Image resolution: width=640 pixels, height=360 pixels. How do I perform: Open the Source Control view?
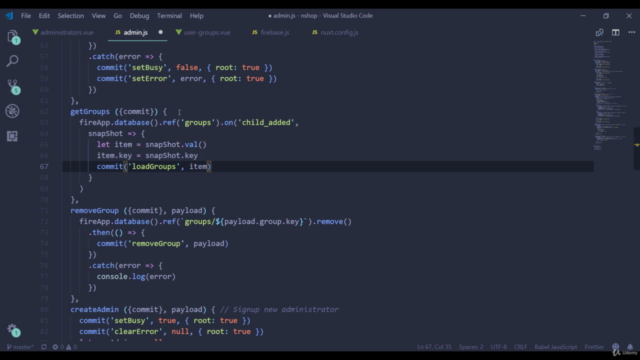(12, 86)
